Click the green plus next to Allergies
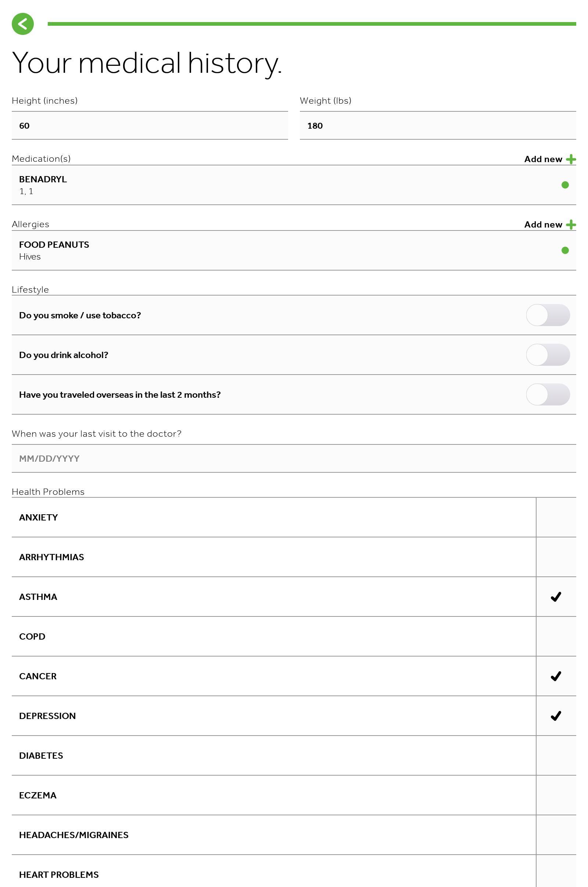 click(x=571, y=225)
